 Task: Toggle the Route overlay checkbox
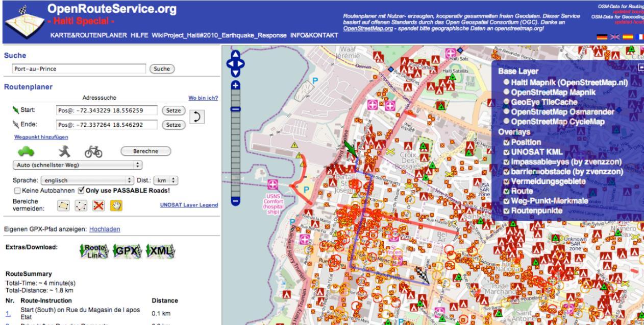tap(506, 191)
